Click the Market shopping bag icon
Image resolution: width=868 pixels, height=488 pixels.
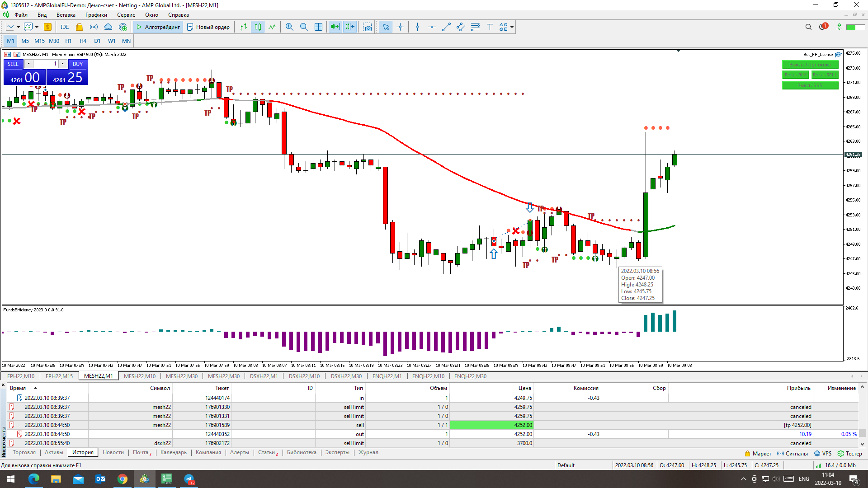tap(80, 27)
